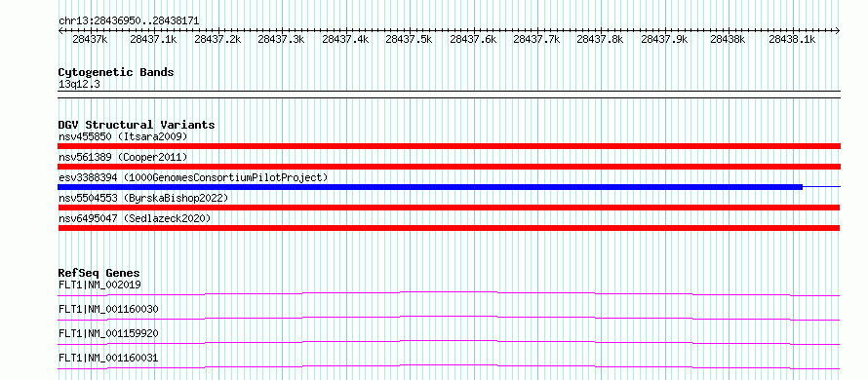Select the 13q12.3 band label
Viewport: 868px width, 380px height.
click(79, 85)
